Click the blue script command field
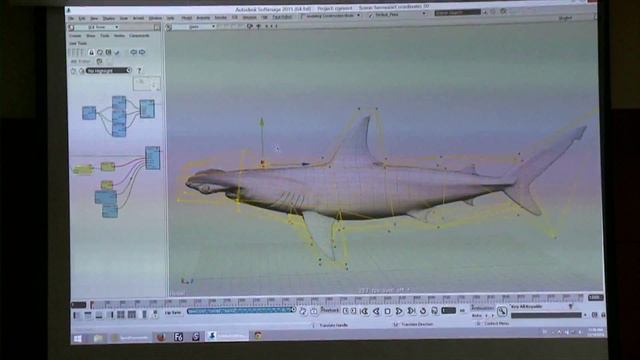Screen dimensions: 640x360 (x=240, y=311)
